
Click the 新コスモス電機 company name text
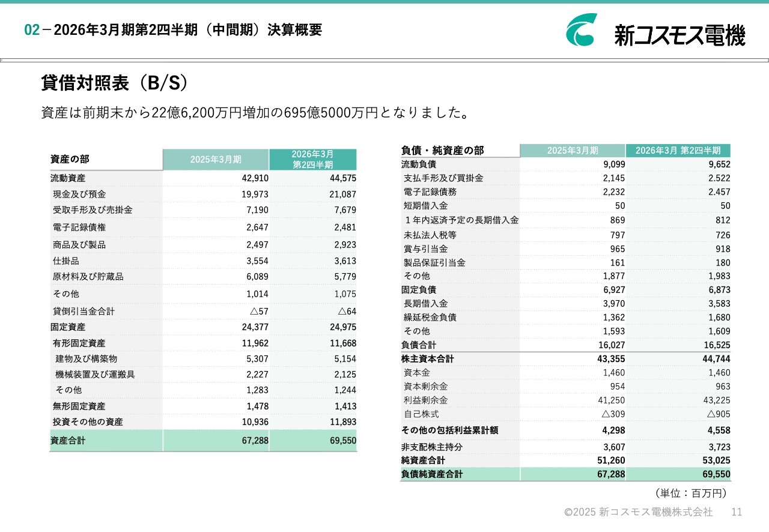click(x=679, y=35)
